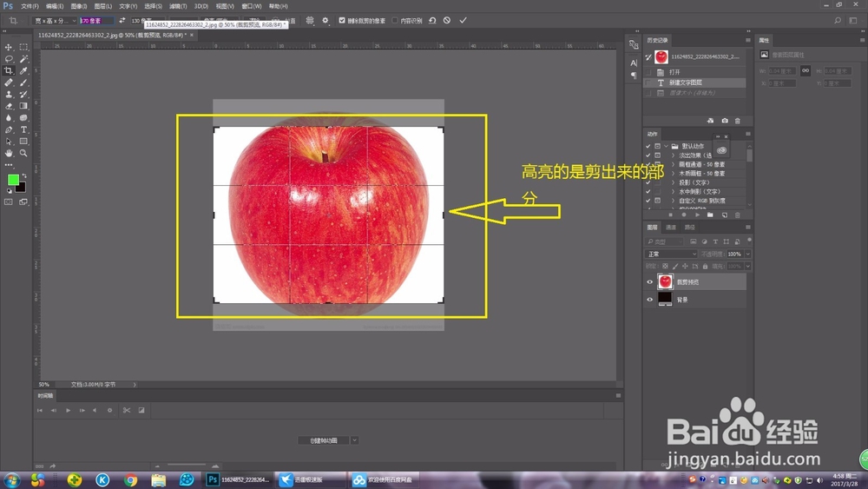This screenshot has height=489, width=868.
Task: Open crop overlay grid options
Action: (310, 21)
